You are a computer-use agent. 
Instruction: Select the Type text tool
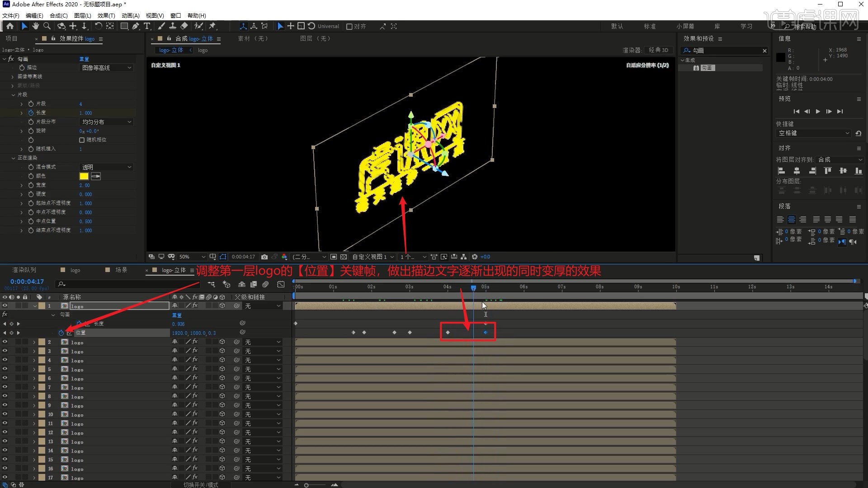pos(147,26)
